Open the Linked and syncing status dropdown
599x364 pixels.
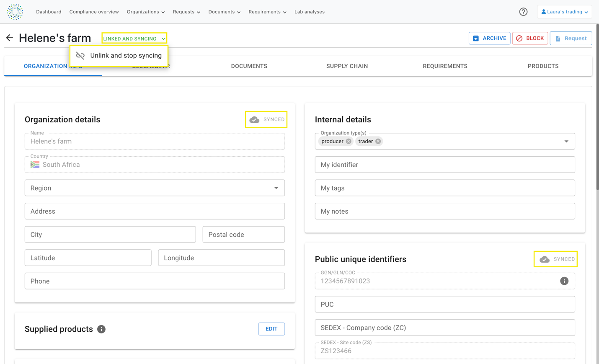point(134,38)
